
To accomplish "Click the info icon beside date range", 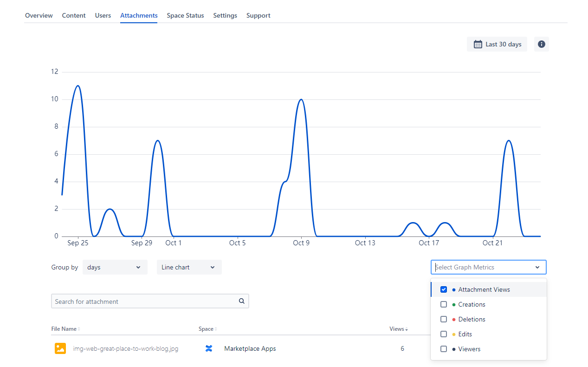I will point(541,44).
